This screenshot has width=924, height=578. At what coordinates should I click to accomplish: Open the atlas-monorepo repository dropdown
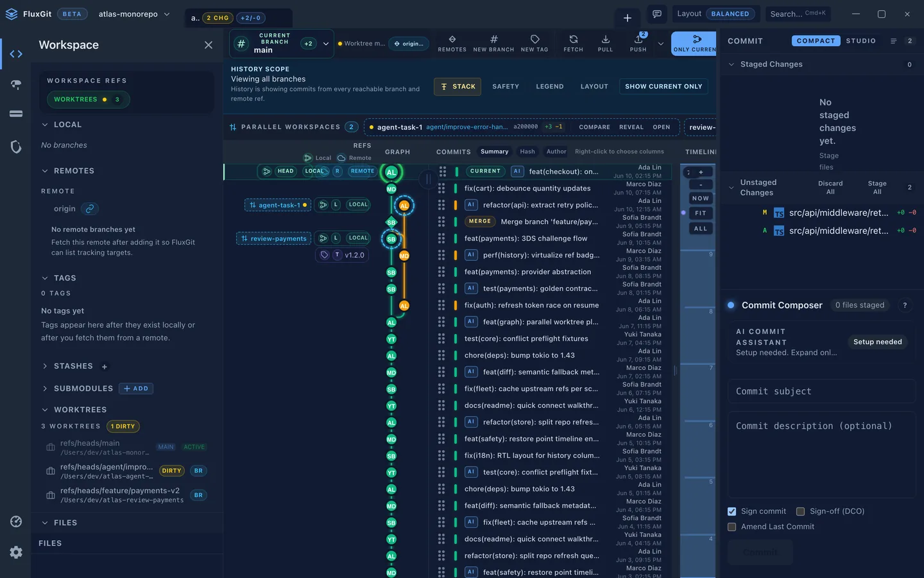pos(134,13)
